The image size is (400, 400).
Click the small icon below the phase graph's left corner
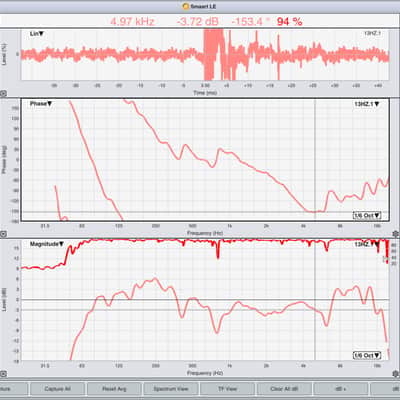3,234
